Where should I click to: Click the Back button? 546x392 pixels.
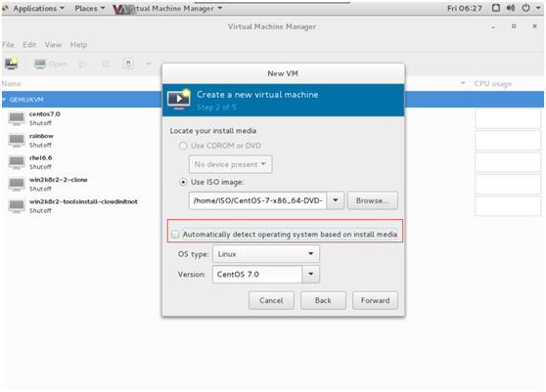[323, 300]
